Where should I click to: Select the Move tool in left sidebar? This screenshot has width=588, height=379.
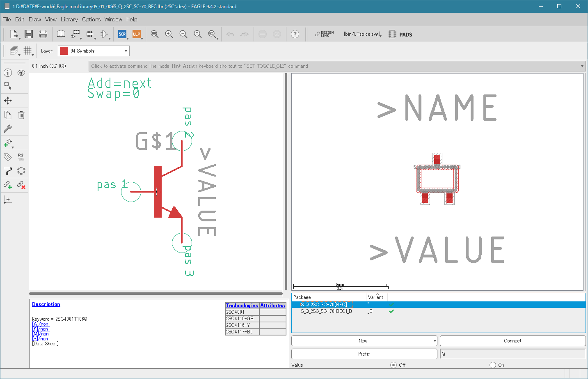click(8, 101)
